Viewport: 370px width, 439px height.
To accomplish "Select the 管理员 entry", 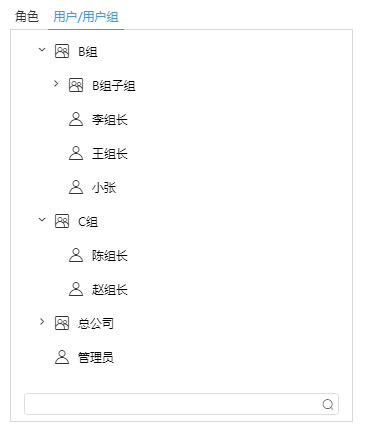I will tap(96, 357).
